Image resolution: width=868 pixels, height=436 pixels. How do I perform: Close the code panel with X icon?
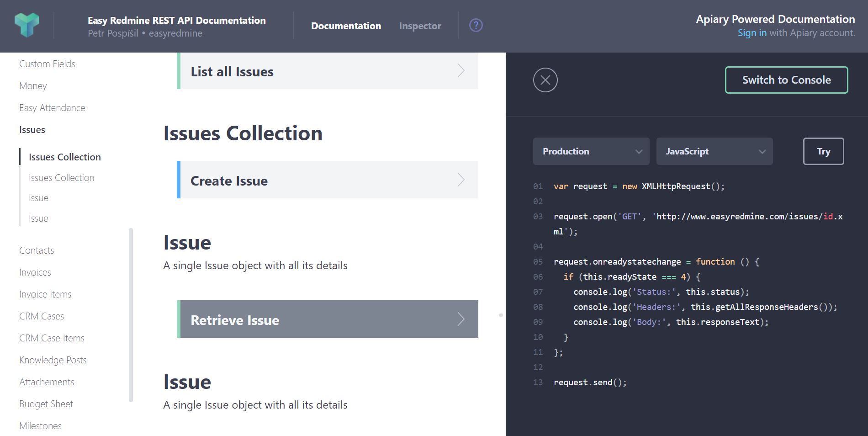pyautogui.click(x=545, y=80)
